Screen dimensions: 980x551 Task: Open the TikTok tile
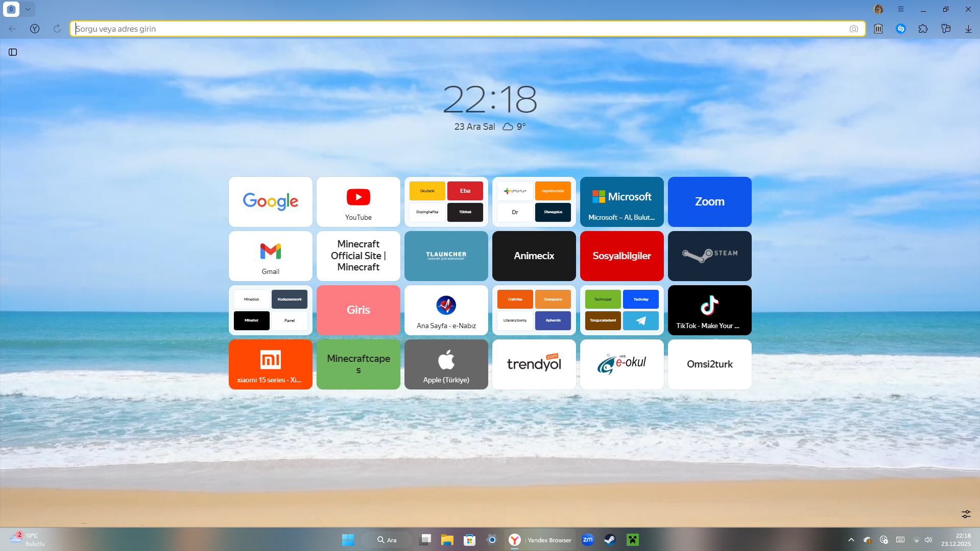tap(710, 310)
